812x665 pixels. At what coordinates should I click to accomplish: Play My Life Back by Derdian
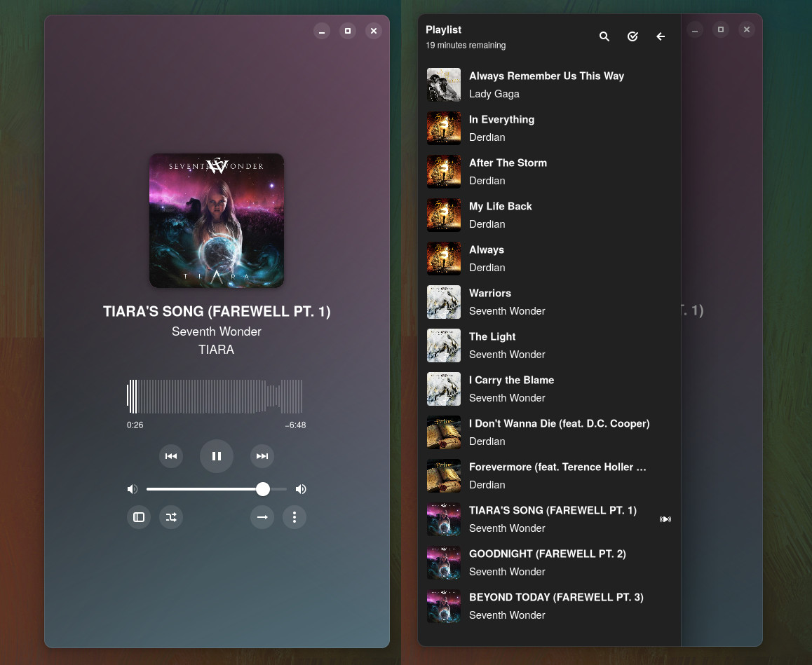tap(549, 215)
